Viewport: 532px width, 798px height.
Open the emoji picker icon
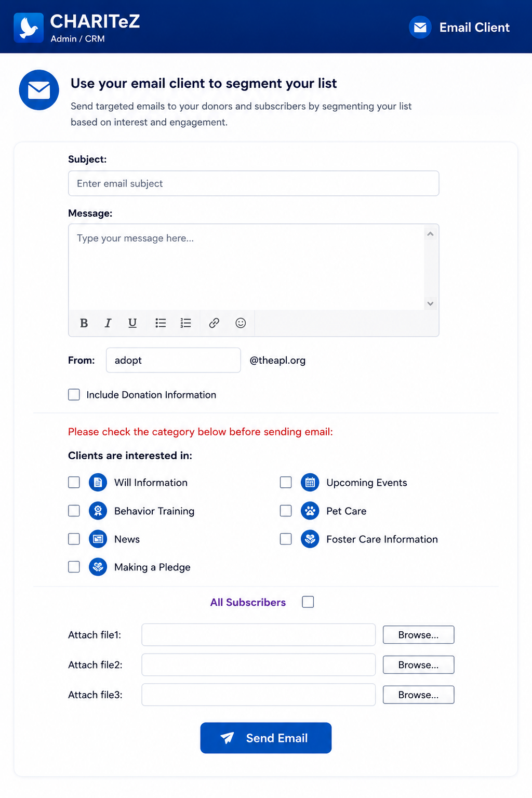tap(241, 323)
